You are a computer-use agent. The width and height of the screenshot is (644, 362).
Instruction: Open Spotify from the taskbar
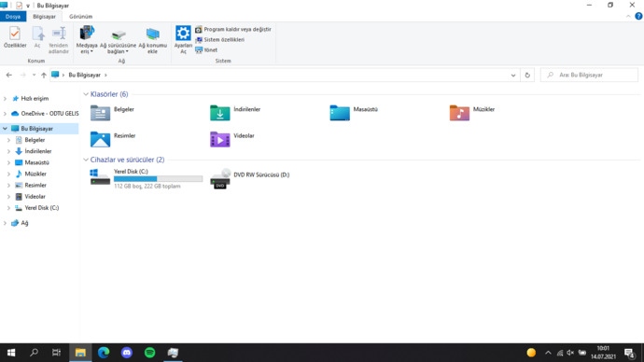pos(150,353)
